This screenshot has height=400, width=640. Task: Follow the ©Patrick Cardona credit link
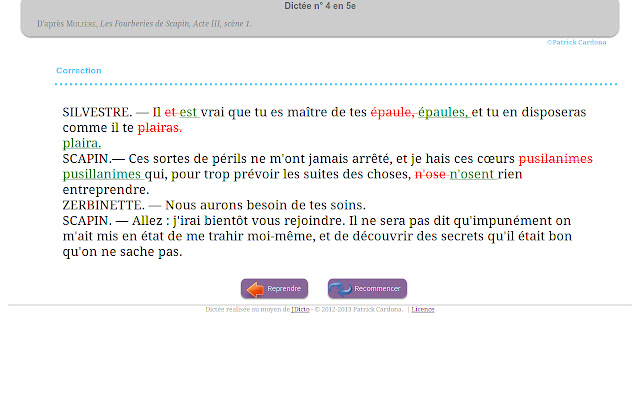pos(576,42)
